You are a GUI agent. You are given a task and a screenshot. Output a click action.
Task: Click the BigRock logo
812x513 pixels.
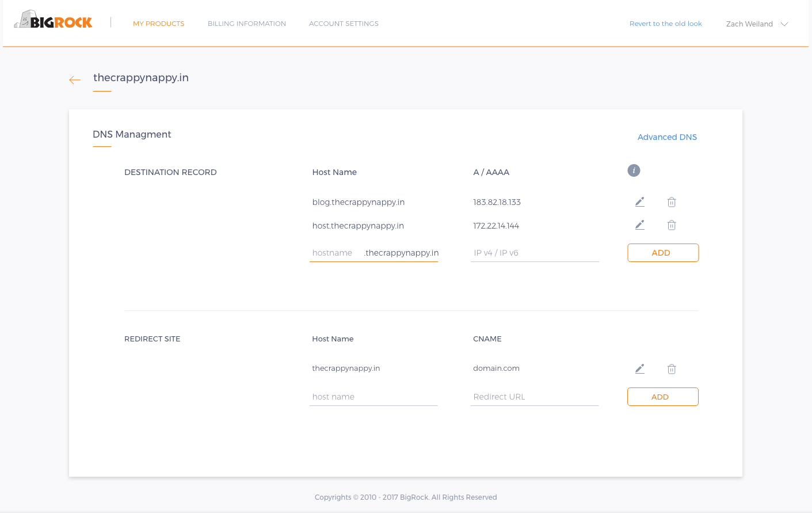54,20
